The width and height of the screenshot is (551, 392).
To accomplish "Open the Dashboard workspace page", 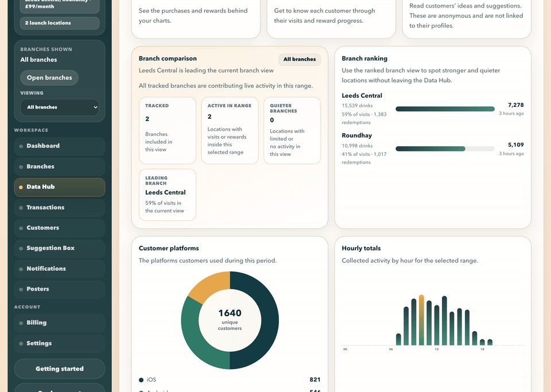I will [59, 146].
